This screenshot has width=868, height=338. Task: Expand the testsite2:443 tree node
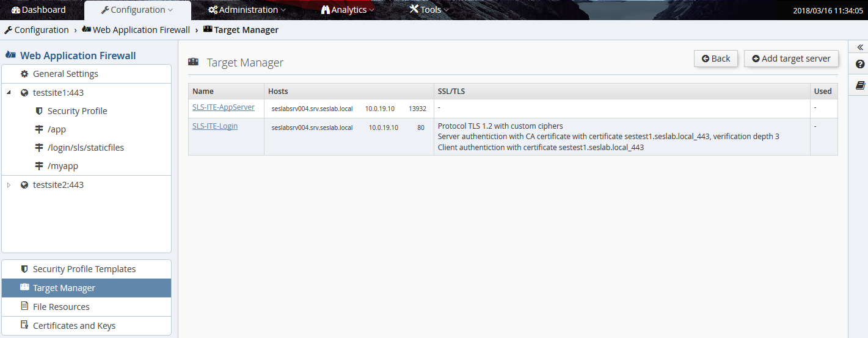pos(9,185)
